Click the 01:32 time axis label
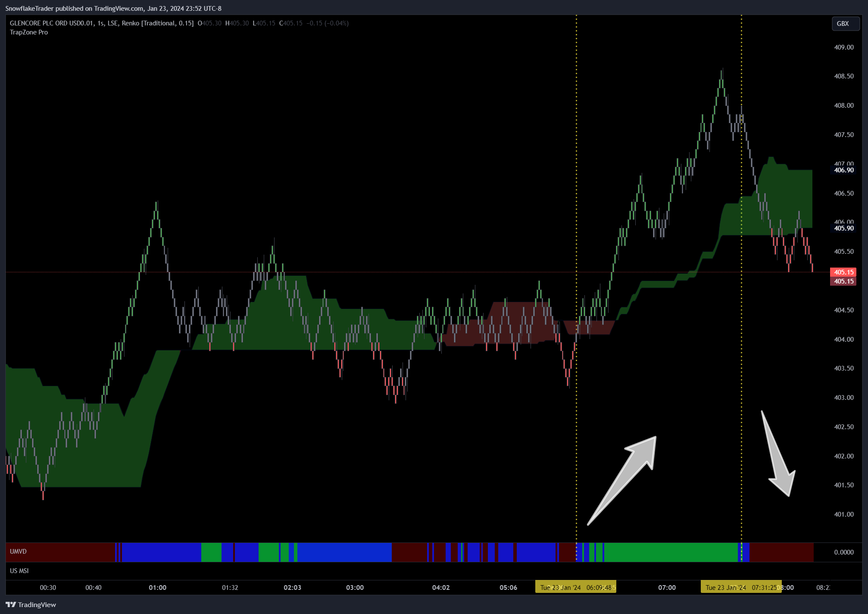868x614 pixels. click(x=230, y=587)
